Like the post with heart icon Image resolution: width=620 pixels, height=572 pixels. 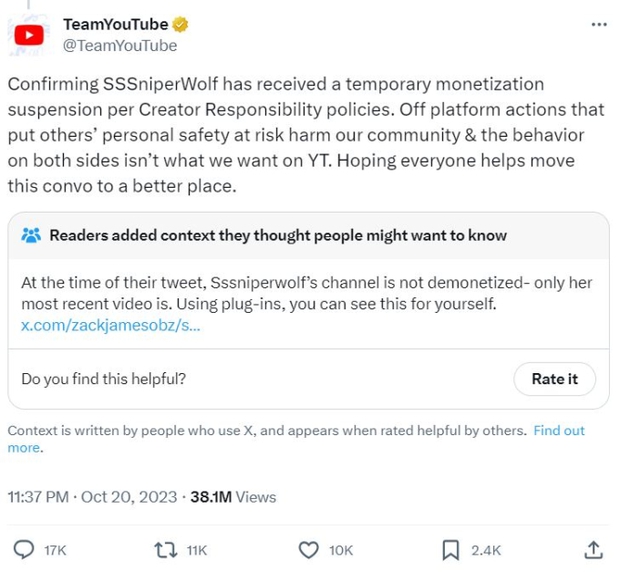click(x=309, y=549)
